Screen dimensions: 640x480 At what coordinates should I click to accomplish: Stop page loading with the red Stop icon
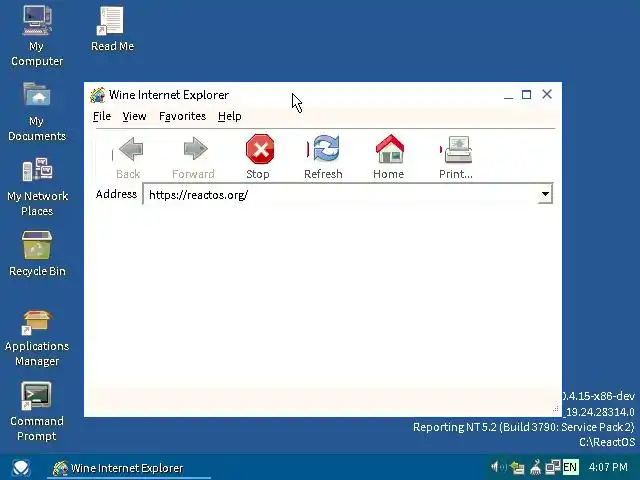pyautogui.click(x=259, y=157)
